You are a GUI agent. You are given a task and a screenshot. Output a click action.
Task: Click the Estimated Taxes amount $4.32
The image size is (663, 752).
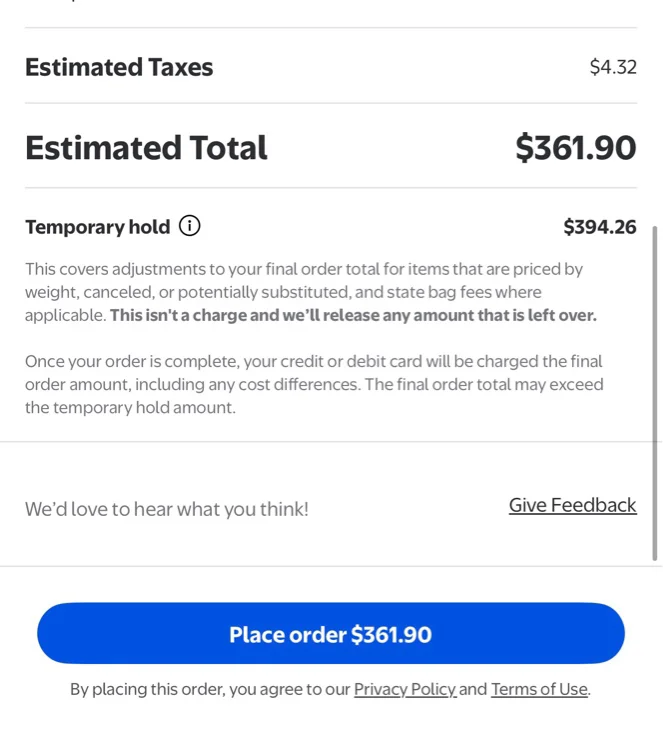pyautogui.click(x=613, y=67)
